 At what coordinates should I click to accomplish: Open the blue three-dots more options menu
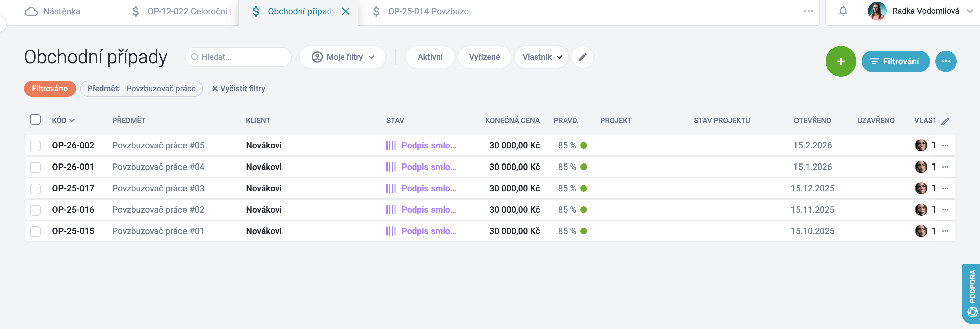click(945, 61)
